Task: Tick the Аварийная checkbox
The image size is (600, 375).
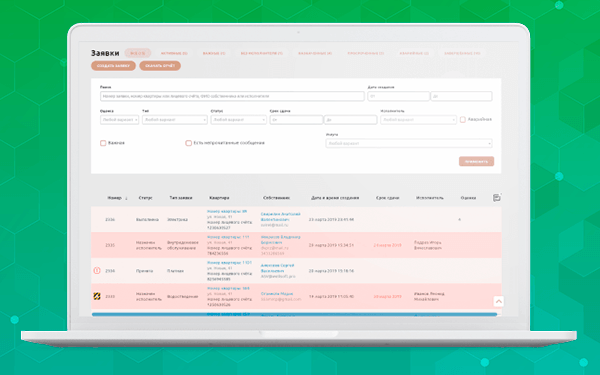Action: click(x=463, y=120)
